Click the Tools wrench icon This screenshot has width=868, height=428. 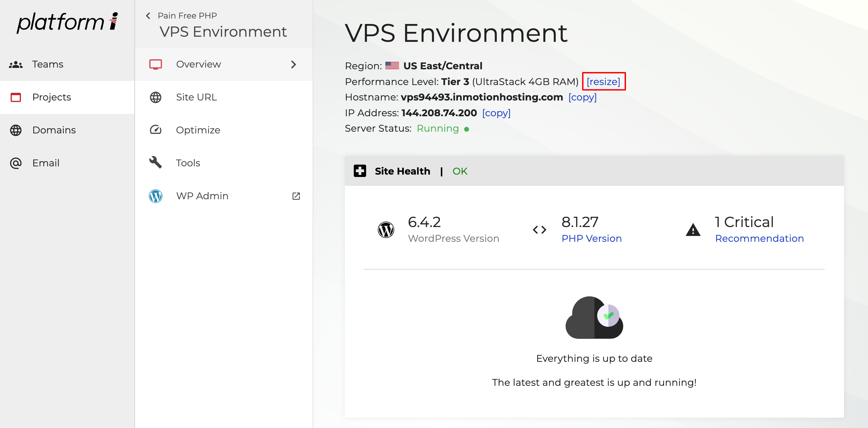(156, 163)
